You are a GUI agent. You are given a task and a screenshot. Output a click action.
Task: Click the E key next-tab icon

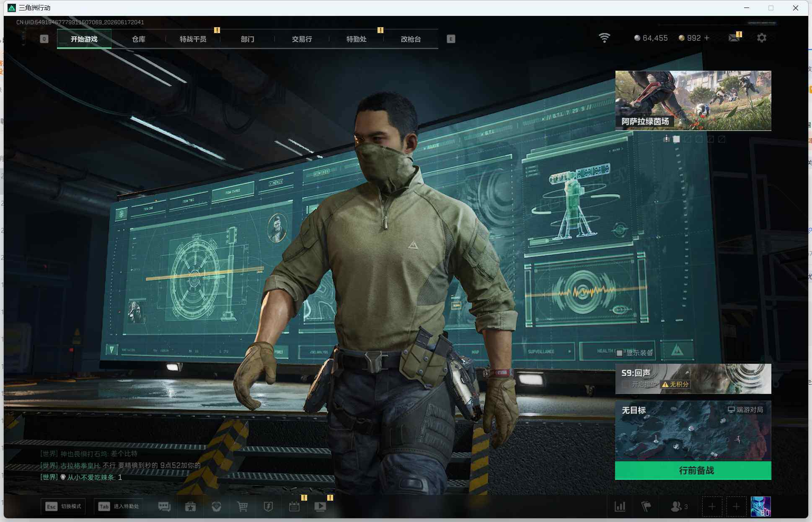[x=451, y=39]
